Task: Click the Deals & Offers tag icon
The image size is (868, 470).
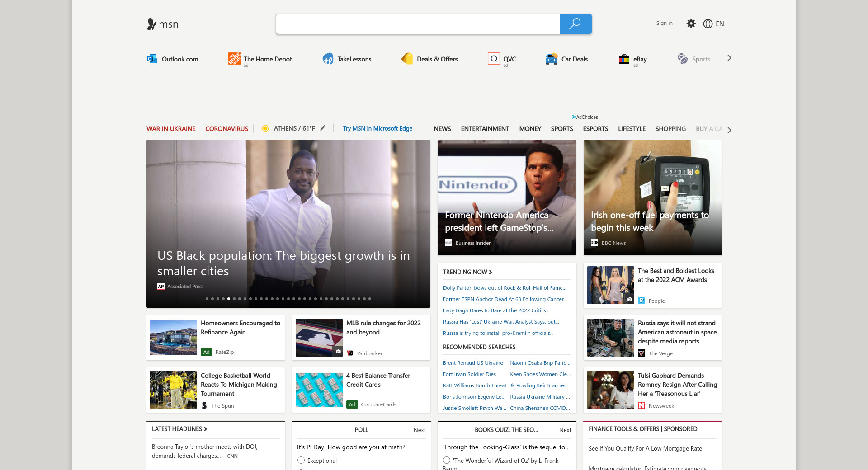Action: (407, 59)
